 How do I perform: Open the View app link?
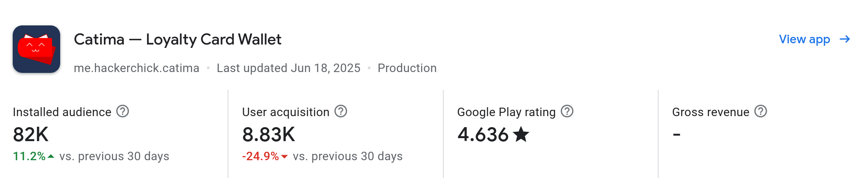pos(804,39)
